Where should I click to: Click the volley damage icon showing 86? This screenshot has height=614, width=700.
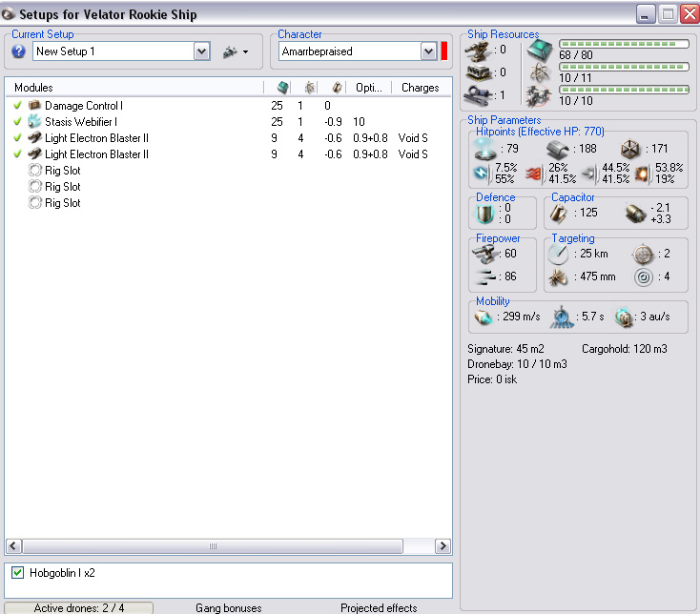[x=485, y=276]
